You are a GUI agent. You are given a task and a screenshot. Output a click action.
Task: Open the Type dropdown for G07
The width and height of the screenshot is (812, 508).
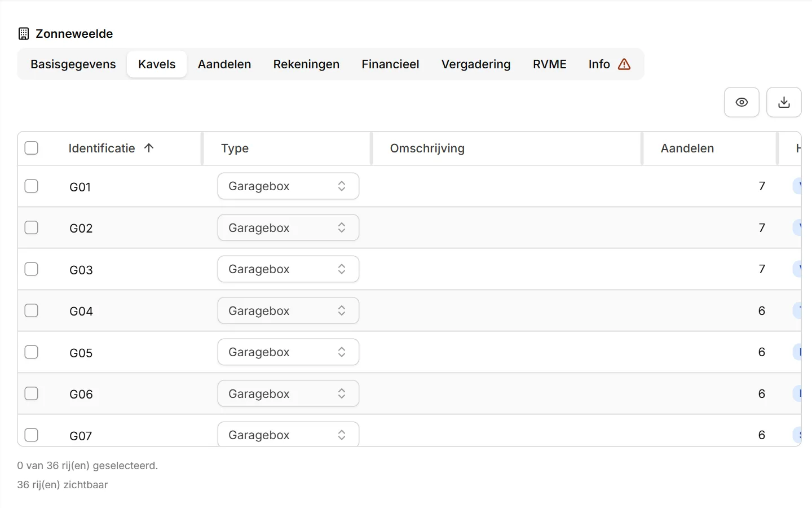(x=288, y=434)
